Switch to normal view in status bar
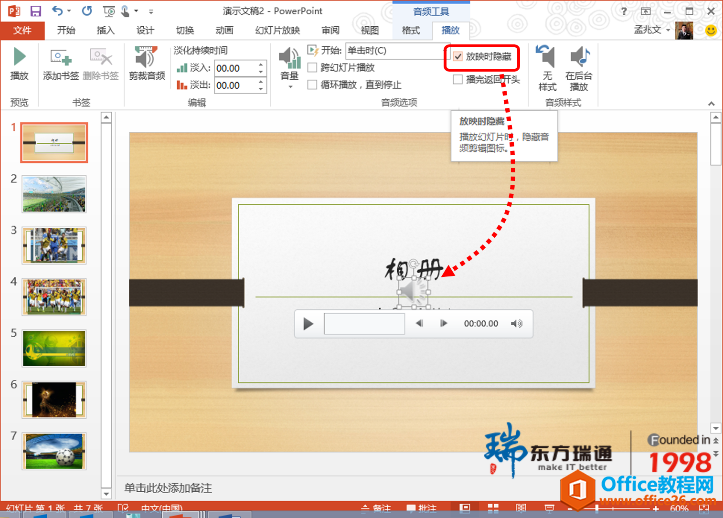This screenshot has height=518, width=723. [x=465, y=508]
